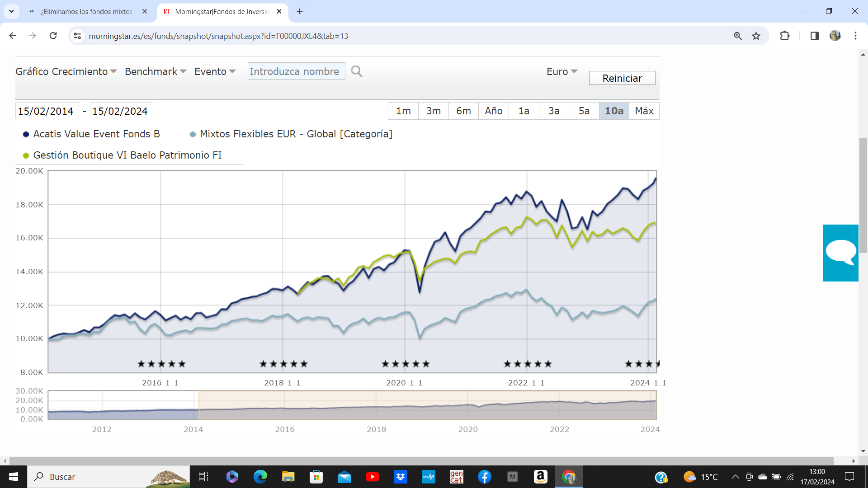Open the Chrome profile avatar

(835, 36)
